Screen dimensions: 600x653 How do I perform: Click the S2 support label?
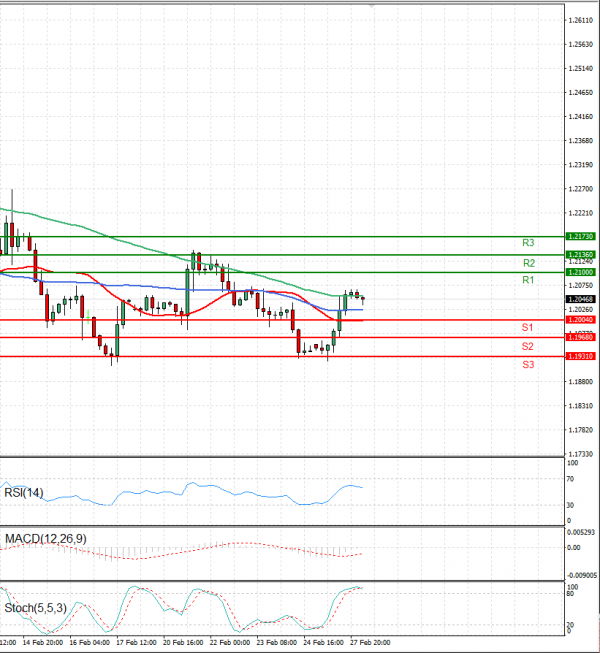(x=528, y=346)
